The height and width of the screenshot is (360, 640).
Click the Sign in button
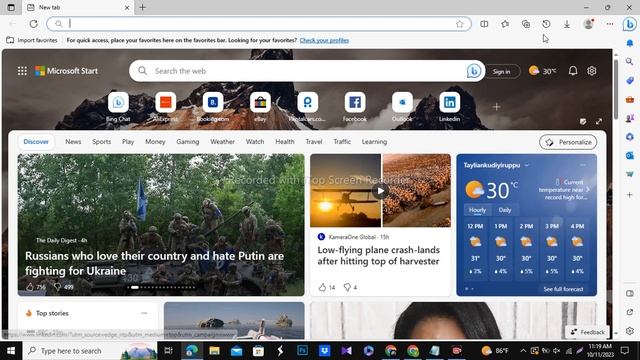point(502,71)
